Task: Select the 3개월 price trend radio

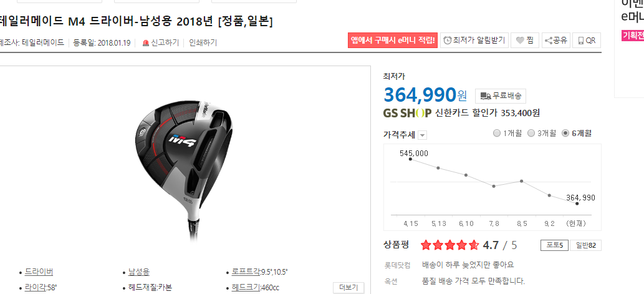Action: [531, 133]
